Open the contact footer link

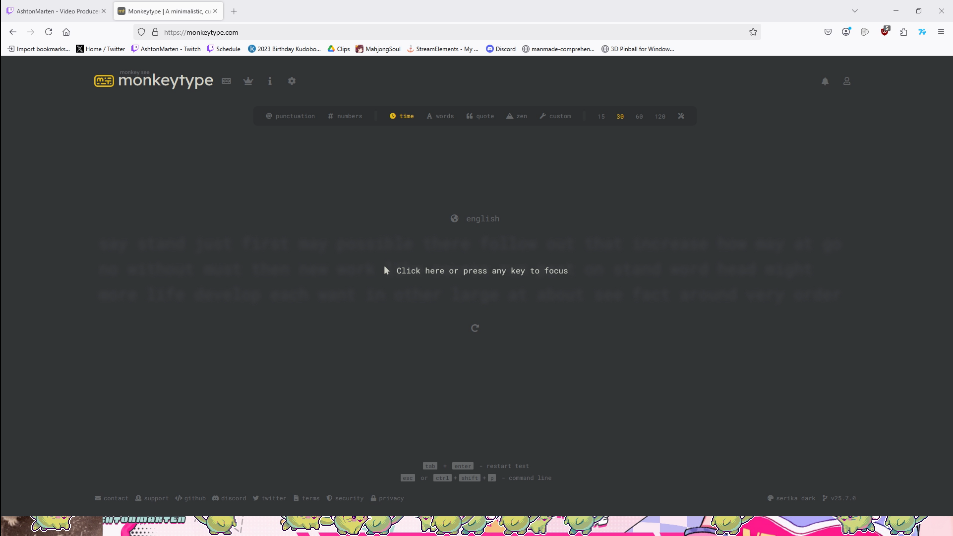(111, 498)
